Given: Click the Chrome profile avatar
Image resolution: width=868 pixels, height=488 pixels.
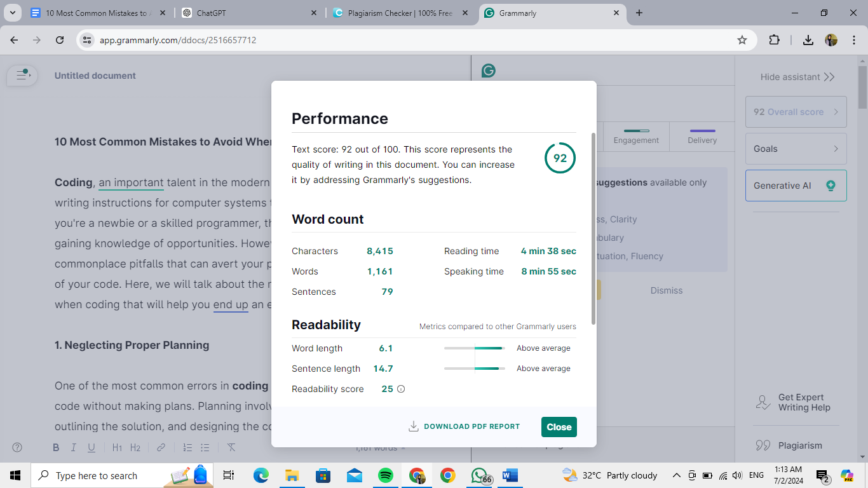Looking at the screenshot, I should click(831, 40).
